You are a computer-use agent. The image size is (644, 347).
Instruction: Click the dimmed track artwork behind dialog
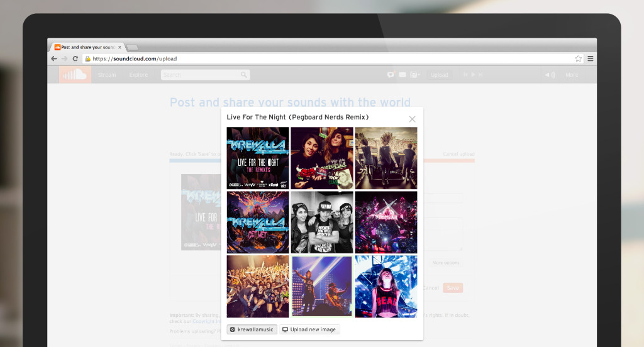click(x=201, y=212)
